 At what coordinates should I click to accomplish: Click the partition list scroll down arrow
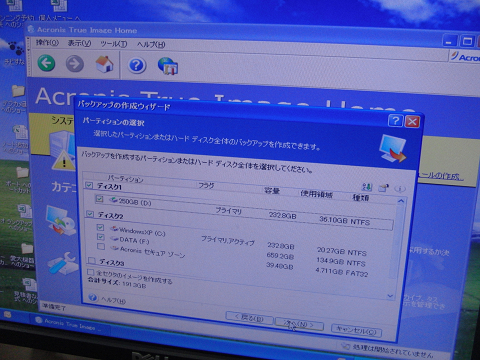click(390, 296)
